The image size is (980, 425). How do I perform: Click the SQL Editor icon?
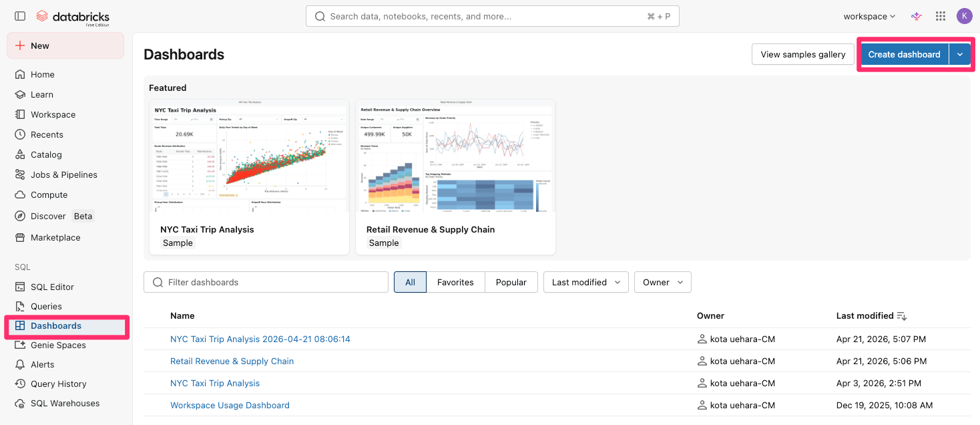(x=20, y=287)
